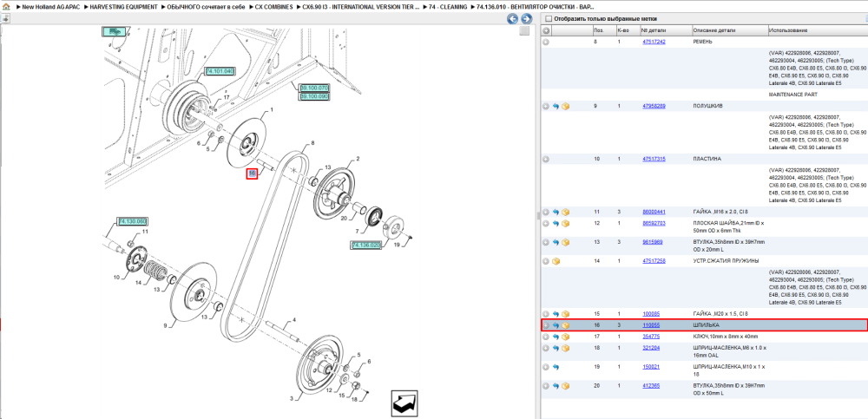
Task: Enable 'Отобразить только выбранные метки' checkbox
Action: (548, 19)
